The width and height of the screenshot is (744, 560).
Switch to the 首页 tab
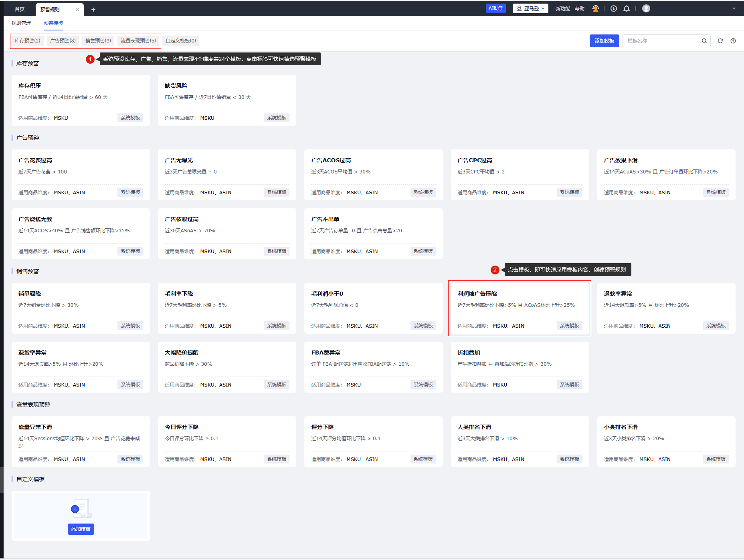20,10
